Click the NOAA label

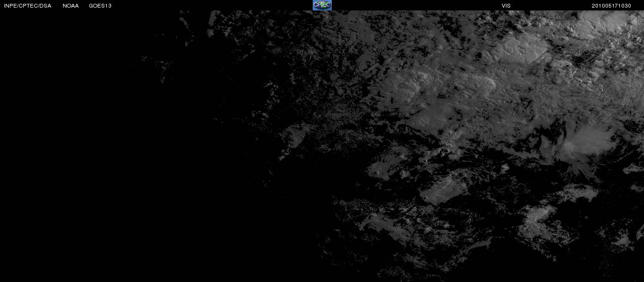[71, 6]
